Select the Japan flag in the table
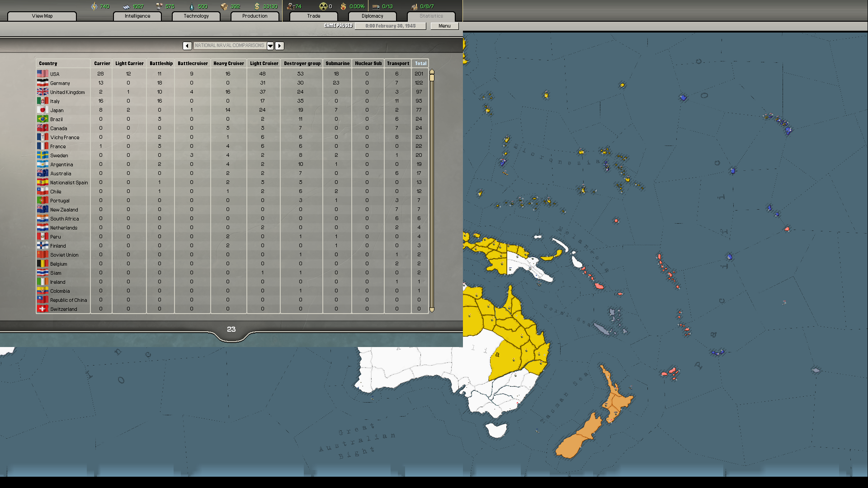Image resolution: width=868 pixels, height=488 pixels. click(42, 109)
